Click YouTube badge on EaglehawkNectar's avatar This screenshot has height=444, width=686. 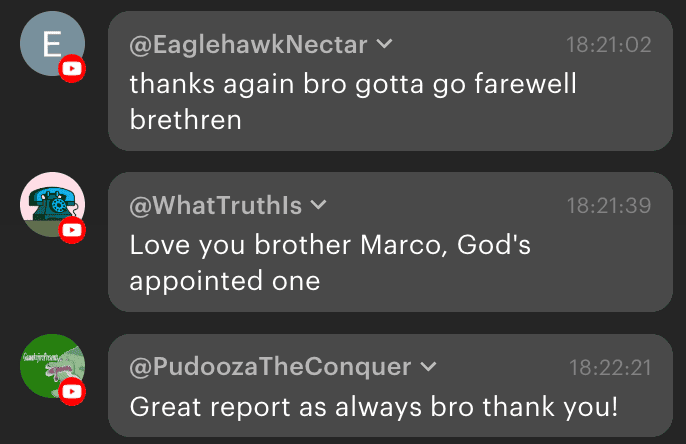coord(72,69)
